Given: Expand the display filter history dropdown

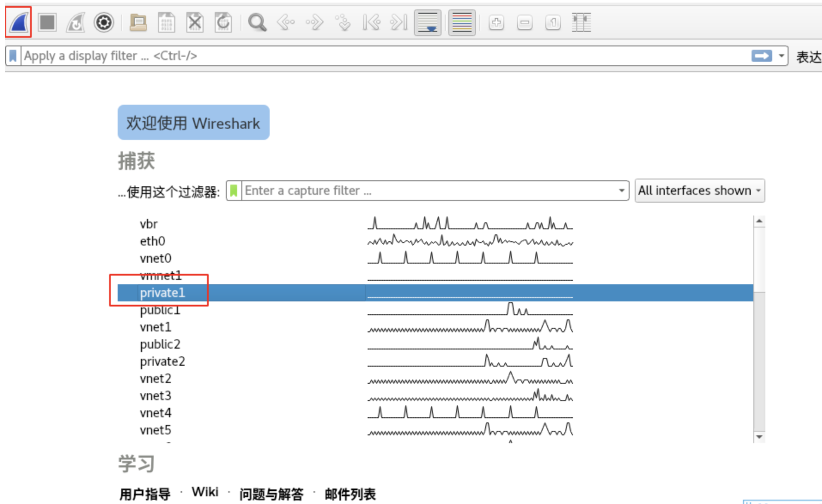Looking at the screenshot, I should click(781, 56).
